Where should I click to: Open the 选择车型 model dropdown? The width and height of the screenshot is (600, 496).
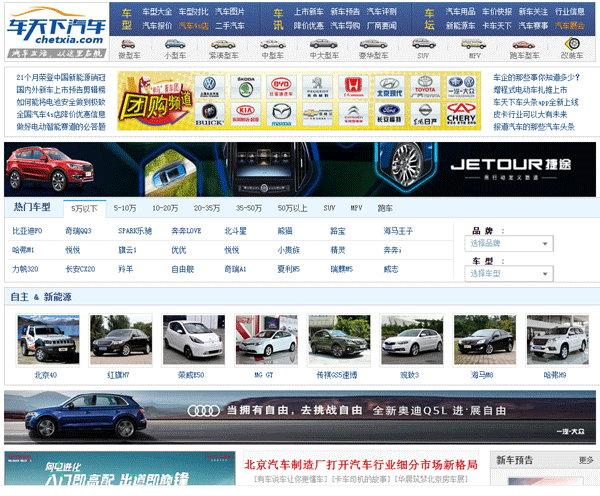(x=509, y=274)
